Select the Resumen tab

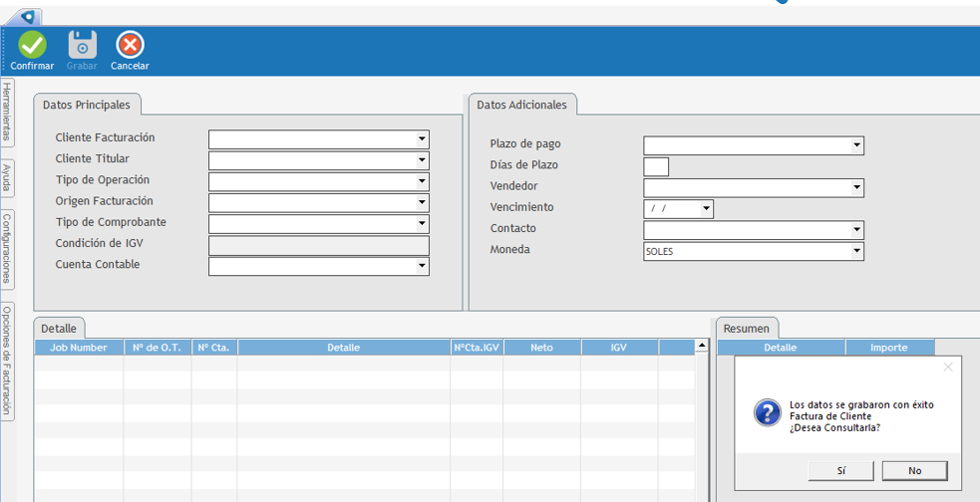click(747, 328)
